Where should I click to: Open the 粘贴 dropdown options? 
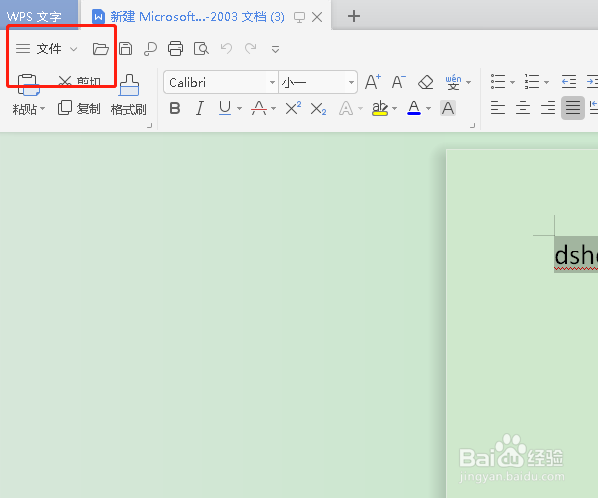pyautogui.click(x=42, y=109)
